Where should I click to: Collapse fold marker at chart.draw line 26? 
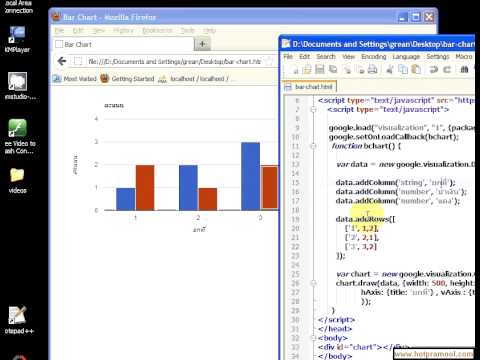pyautogui.click(x=313, y=283)
